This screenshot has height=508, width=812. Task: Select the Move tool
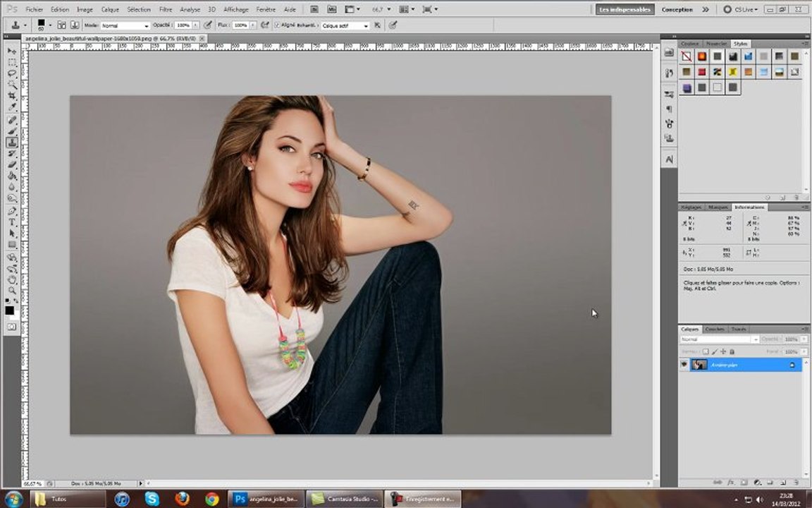click(12, 52)
